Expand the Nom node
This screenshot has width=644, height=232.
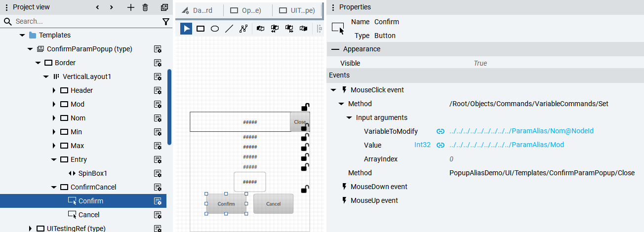(54, 118)
